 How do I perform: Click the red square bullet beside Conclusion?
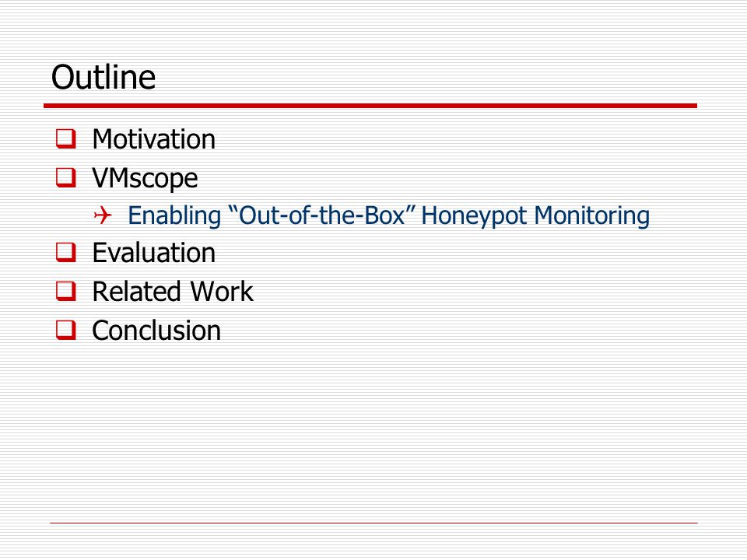65,330
